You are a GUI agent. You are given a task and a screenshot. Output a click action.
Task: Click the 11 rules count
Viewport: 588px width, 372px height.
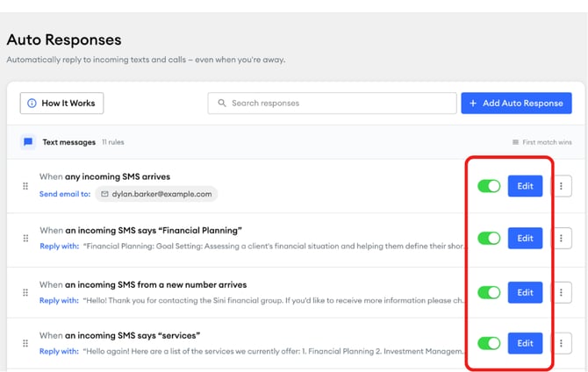(x=113, y=142)
